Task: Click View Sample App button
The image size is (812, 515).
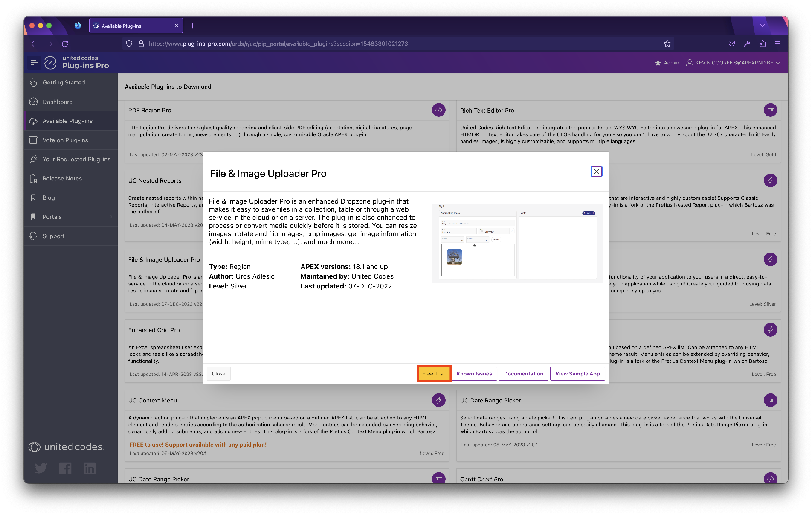Action: point(577,374)
